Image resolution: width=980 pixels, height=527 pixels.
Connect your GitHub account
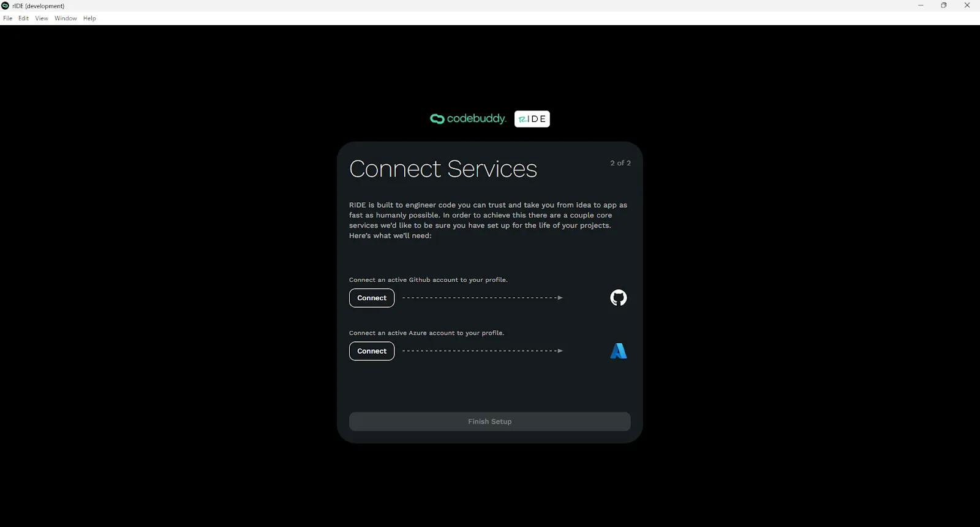(372, 298)
